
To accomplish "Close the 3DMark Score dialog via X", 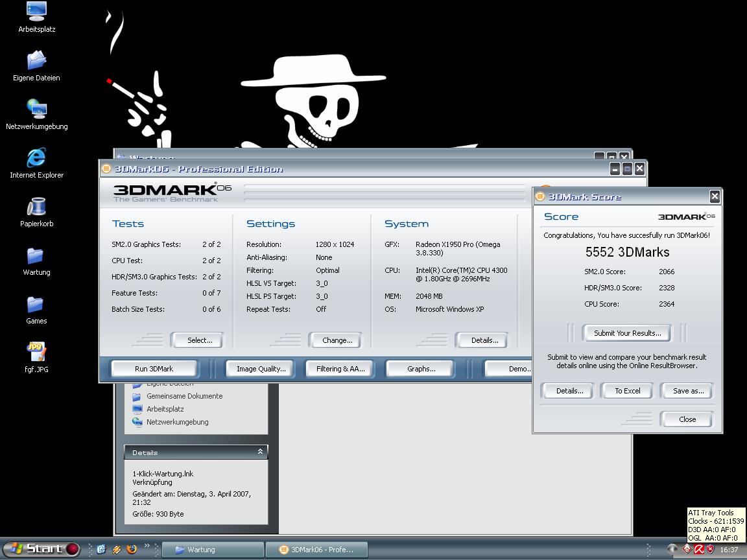I will tap(714, 196).
